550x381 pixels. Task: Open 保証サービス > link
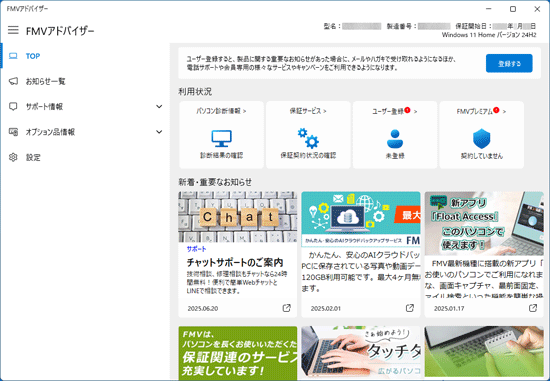[308, 111]
